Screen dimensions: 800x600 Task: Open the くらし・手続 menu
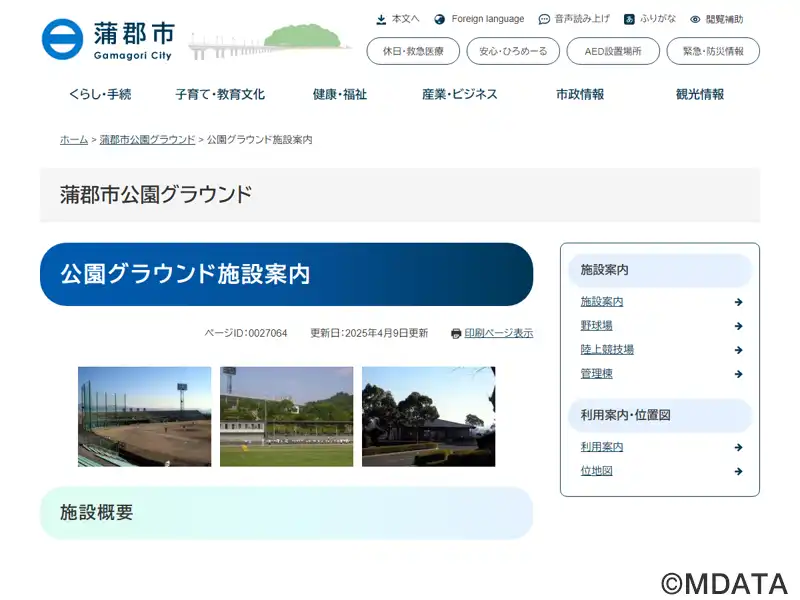point(101,94)
